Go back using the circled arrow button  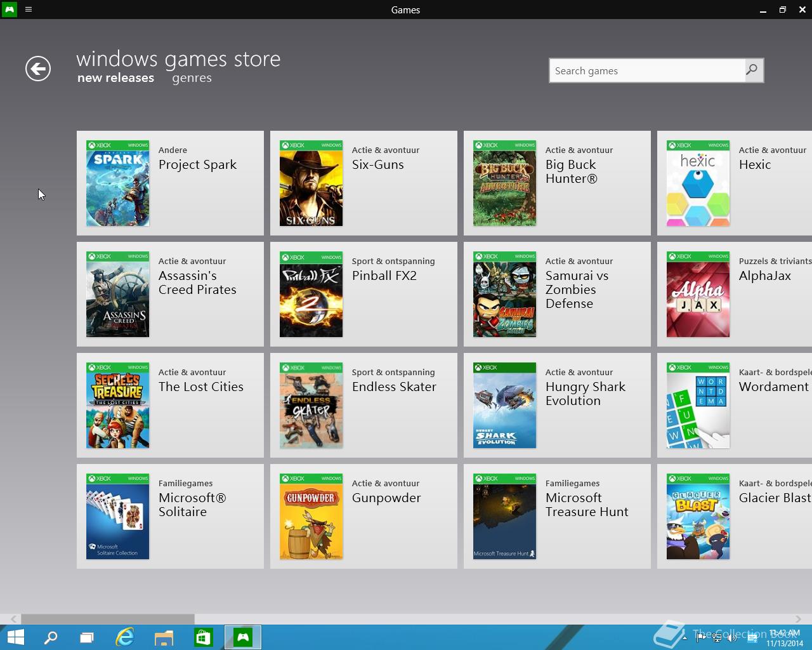coord(38,69)
